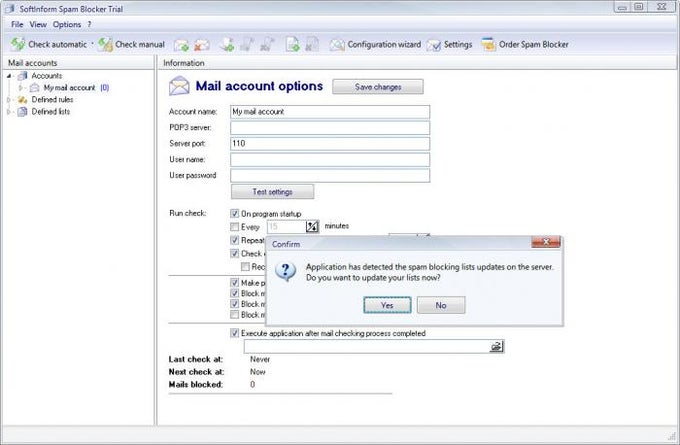Click the Check manual toolbar button
This screenshot has height=445, width=680.
tap(132, 44)
